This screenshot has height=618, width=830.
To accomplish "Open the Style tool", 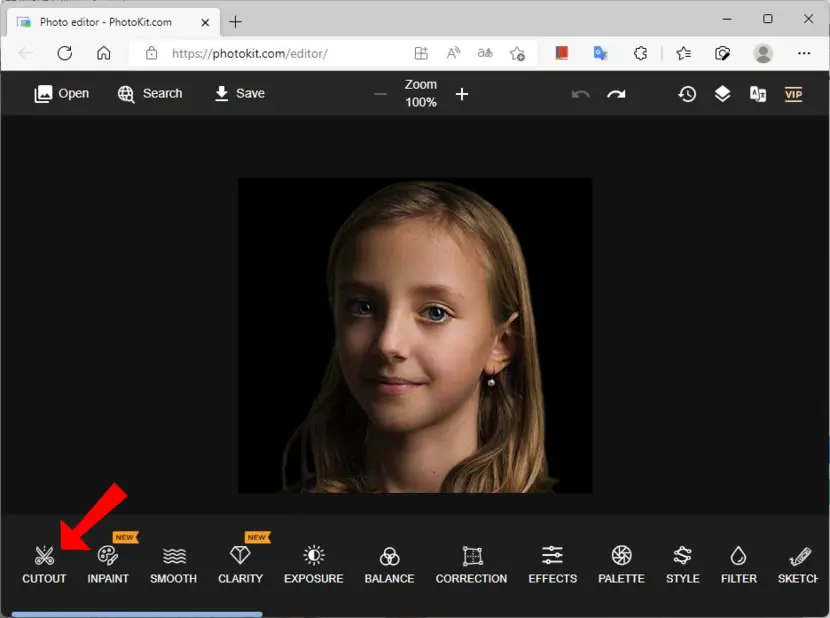I will (x=682, y=565).
